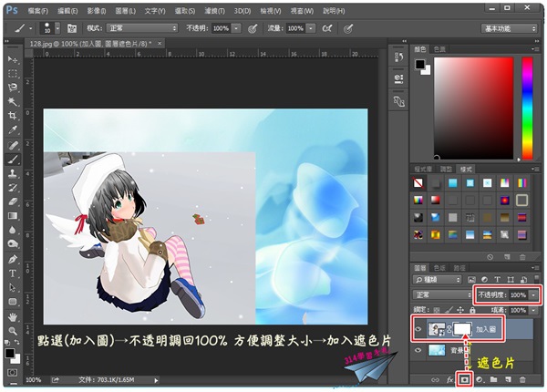Click the new group folder icon
547x392 pixels.
[493, 379]
